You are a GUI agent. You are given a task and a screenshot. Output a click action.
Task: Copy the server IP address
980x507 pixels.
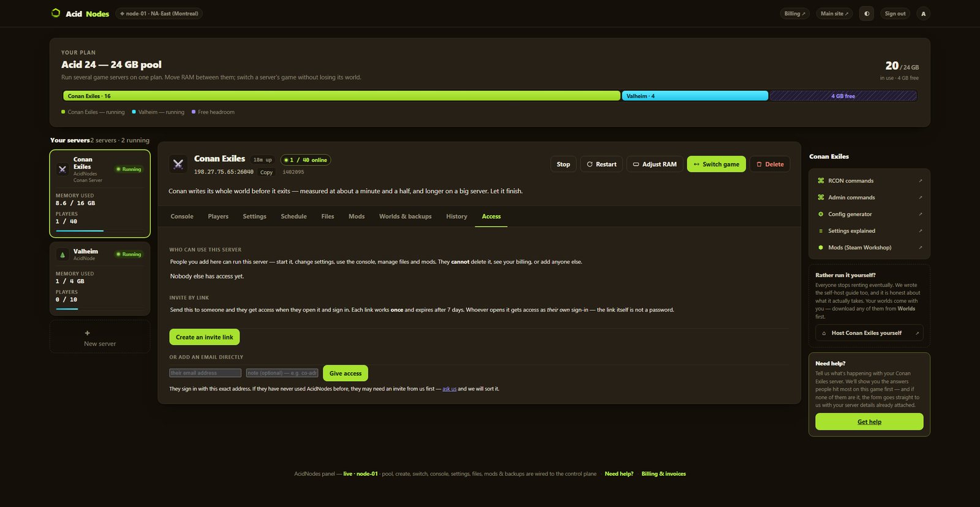coord(266,172)
